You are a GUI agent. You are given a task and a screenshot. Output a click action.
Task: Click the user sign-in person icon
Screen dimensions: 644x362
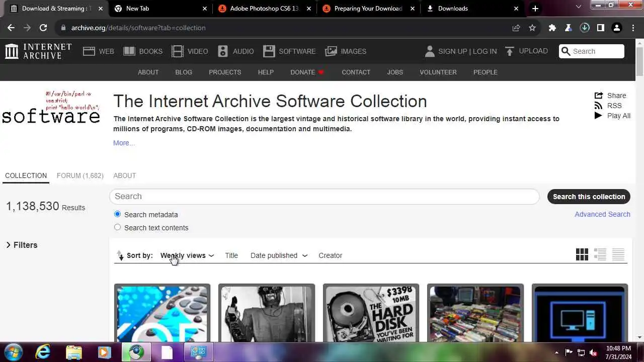430,51
